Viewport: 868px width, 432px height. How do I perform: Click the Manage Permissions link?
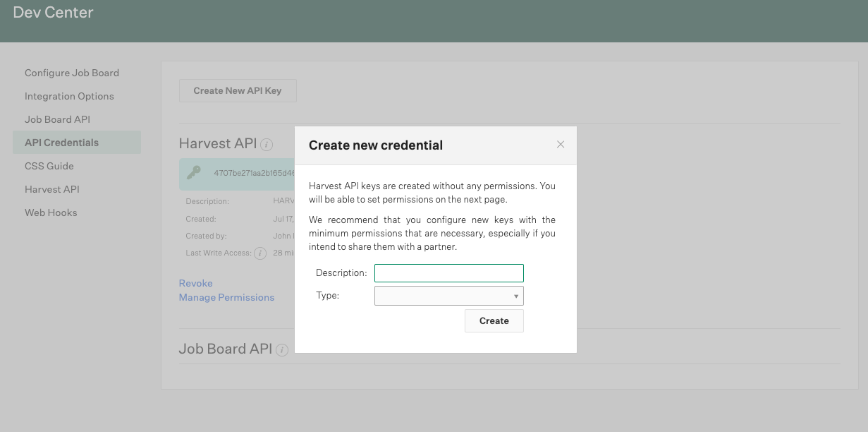[x=226, y=297]
